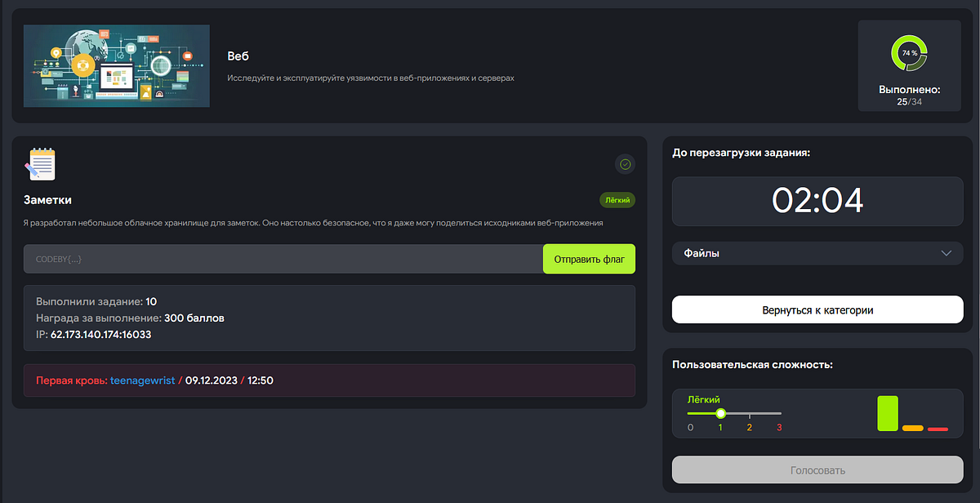Select the green Лёгкий difficulty badge
This screenshot has height=503, width=980.
(x=617, y=199)
